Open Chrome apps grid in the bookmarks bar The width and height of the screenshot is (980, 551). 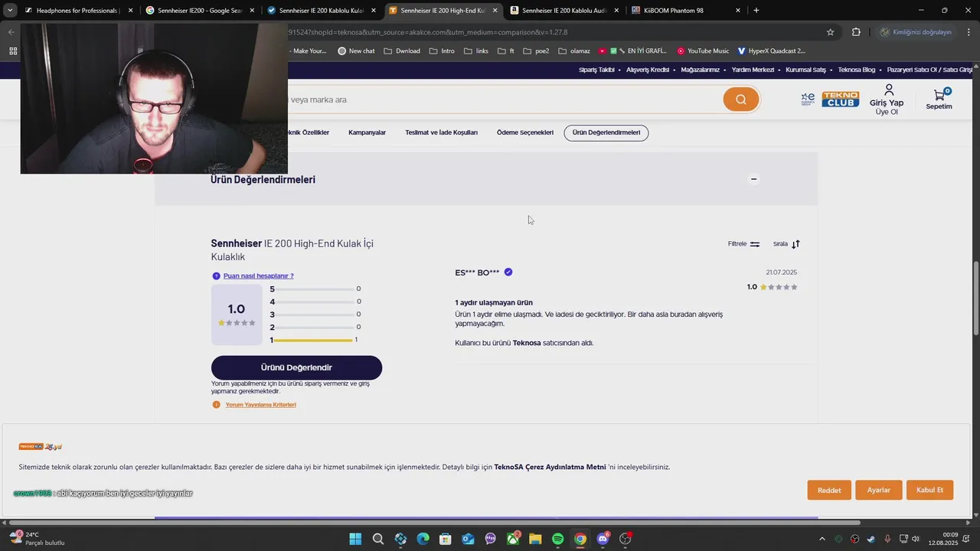[13, 51]
